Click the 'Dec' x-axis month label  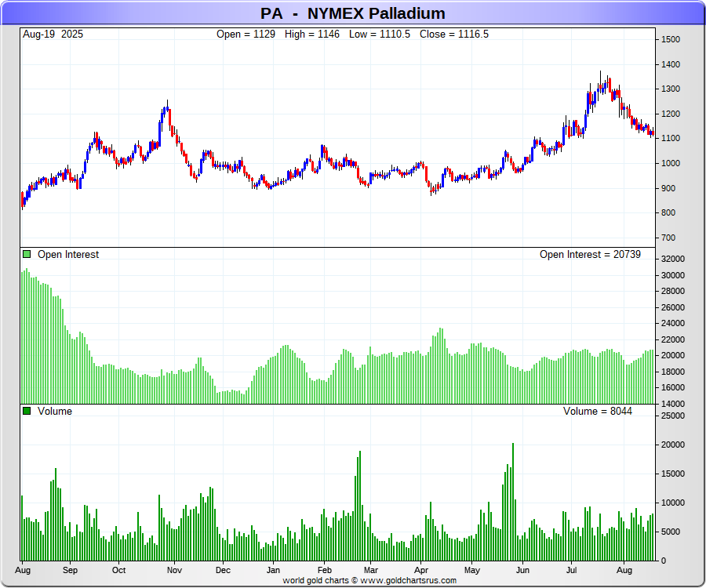click(x=223, y=570)
